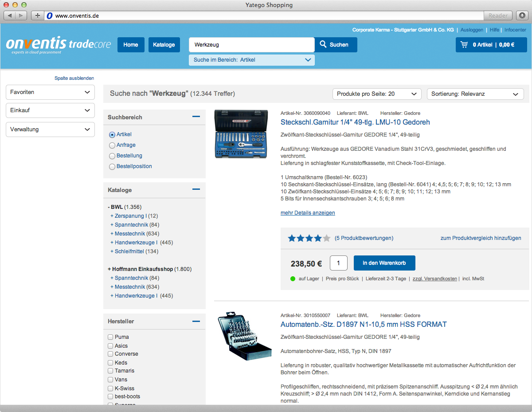Check the Keds manufacturer checkbox
This screenshot has height=412, width=532.
pyautogui.click(x=110, y=363)
